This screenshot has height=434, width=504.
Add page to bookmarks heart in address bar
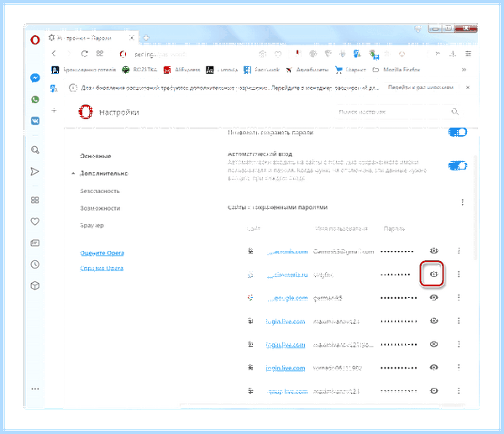278,54
